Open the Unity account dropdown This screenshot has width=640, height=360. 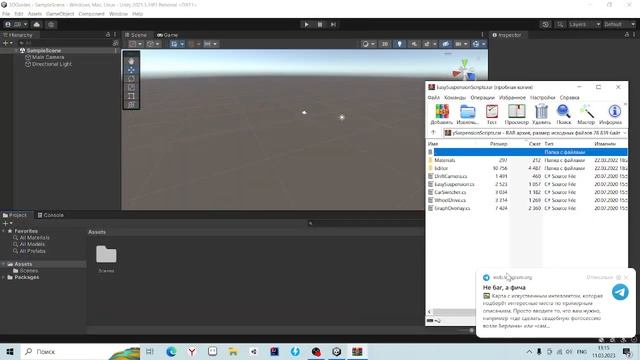click(16, 24)
